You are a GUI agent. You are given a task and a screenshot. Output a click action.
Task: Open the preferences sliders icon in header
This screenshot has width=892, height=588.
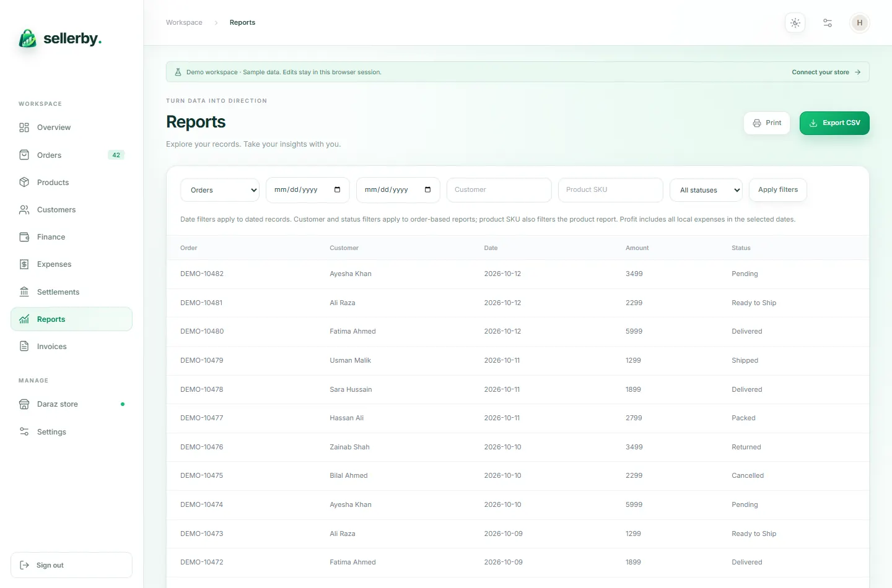[828, 23]
